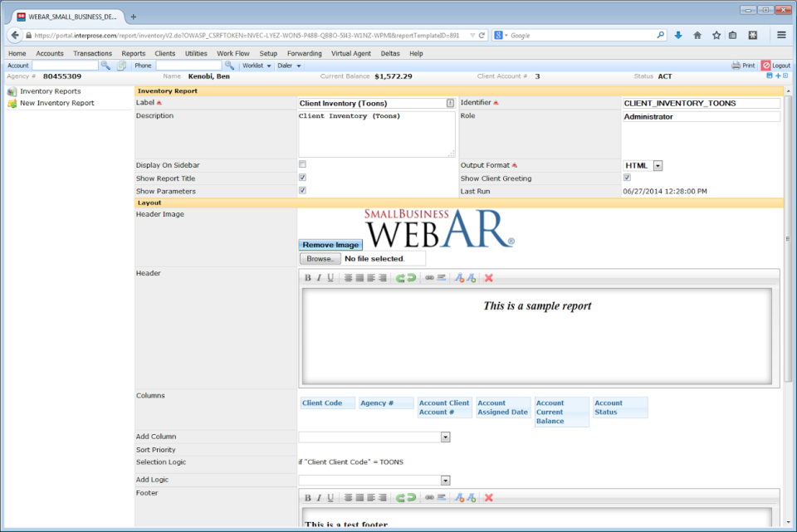
Task: Open New Inventory Report in sidebar
Action: 56,104
